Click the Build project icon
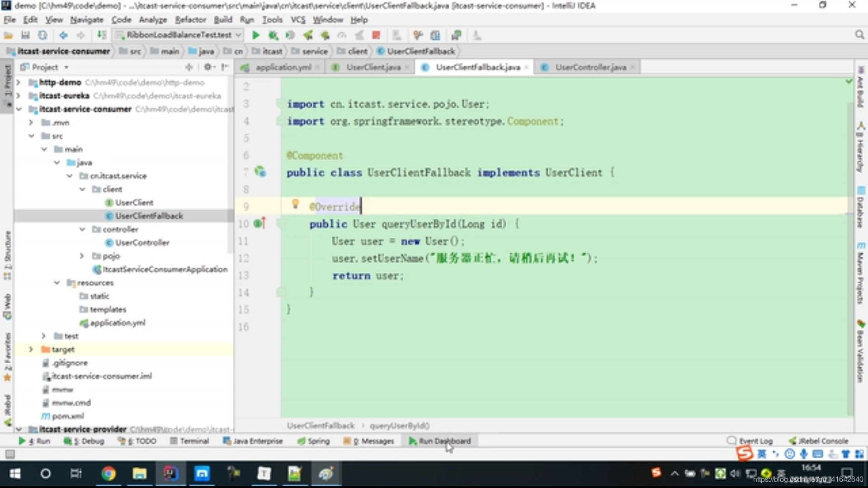 tap(102, 35)
